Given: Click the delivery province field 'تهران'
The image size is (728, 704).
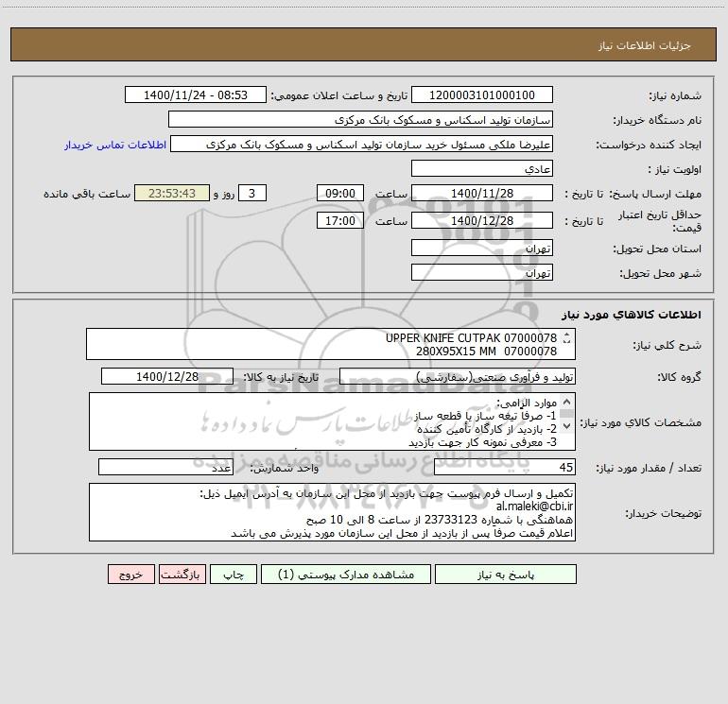Looking at the screenshot, I should [482, 248].
